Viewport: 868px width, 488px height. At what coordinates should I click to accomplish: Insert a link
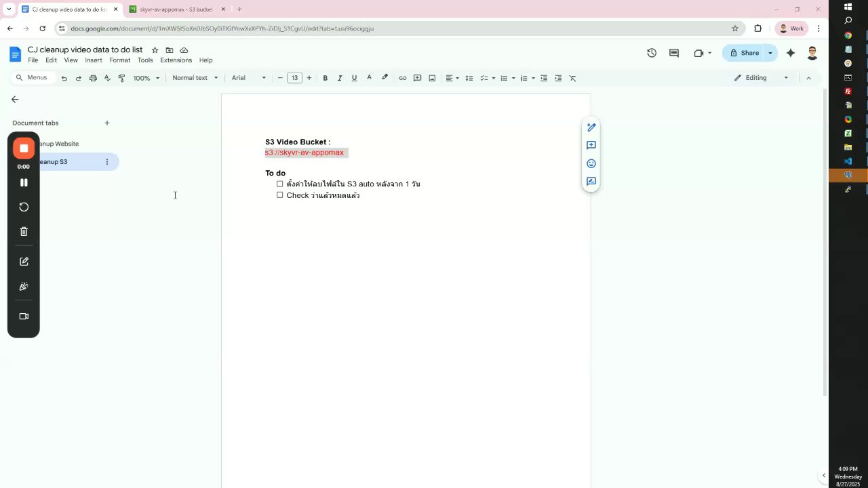click(402, 78)
